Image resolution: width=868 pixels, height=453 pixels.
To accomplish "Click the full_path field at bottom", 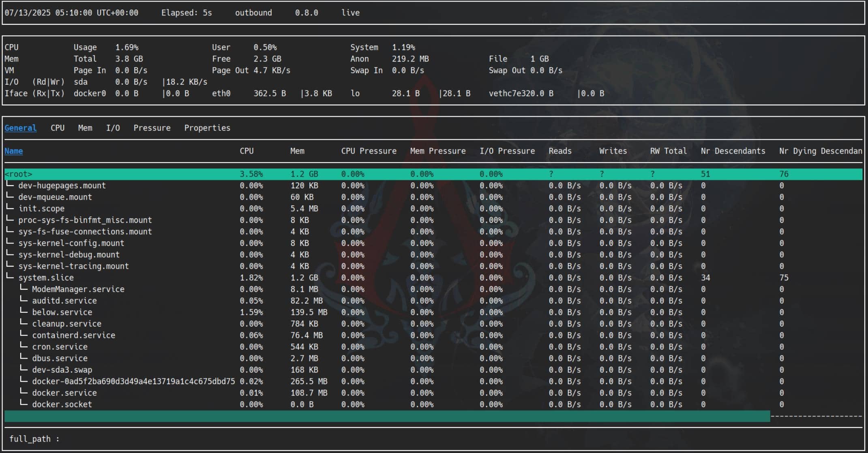I will 34,439.
